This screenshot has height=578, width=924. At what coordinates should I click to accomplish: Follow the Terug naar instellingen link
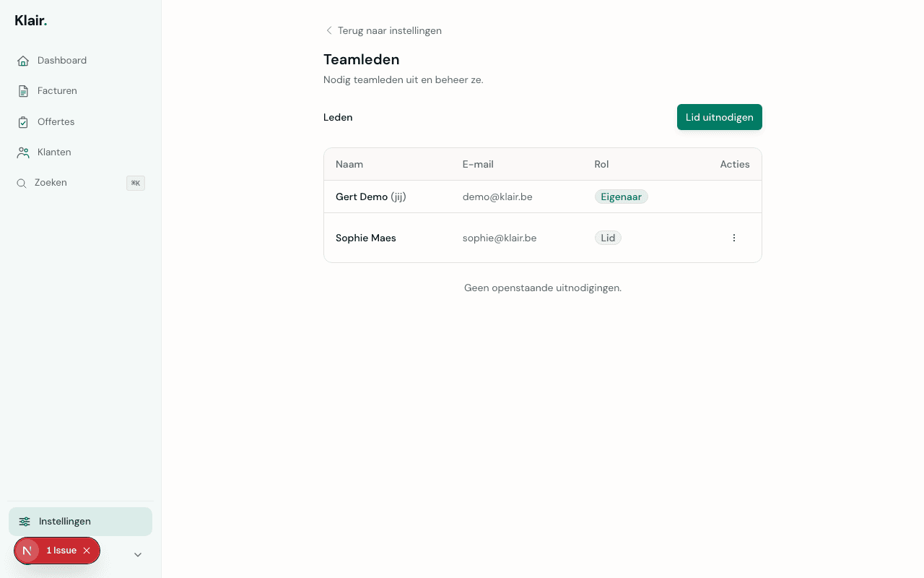tap(389, 30)
